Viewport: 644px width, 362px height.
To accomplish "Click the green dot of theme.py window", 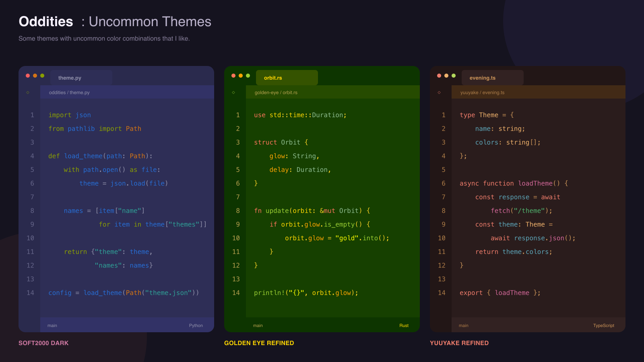I will [x=42, y=76].
